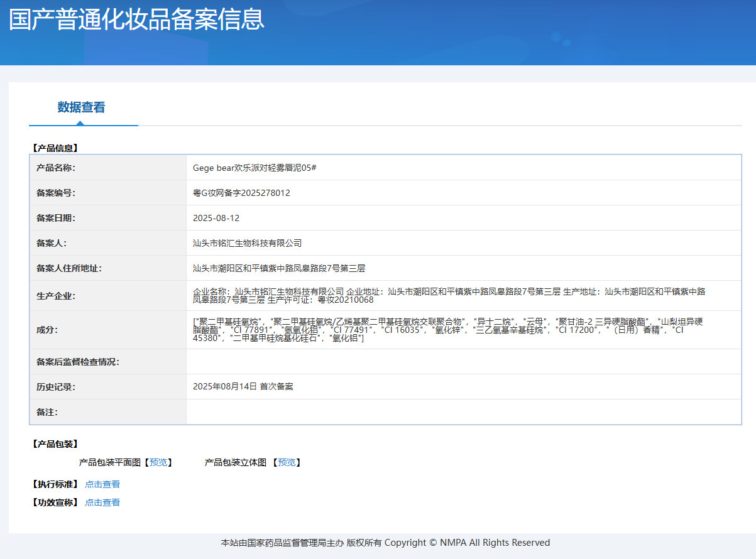Click the NMPA copyright footer text

pyautogui.click(x=385, y=543)
